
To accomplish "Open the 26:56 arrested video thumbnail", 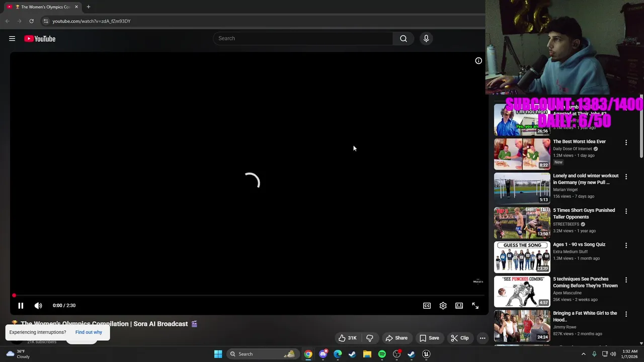I will (522, 120).
